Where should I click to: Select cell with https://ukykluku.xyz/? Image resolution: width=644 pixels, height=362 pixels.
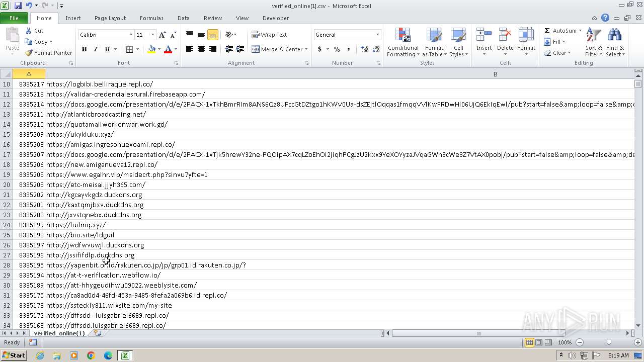pyautogui.click(x=340, y=134)
